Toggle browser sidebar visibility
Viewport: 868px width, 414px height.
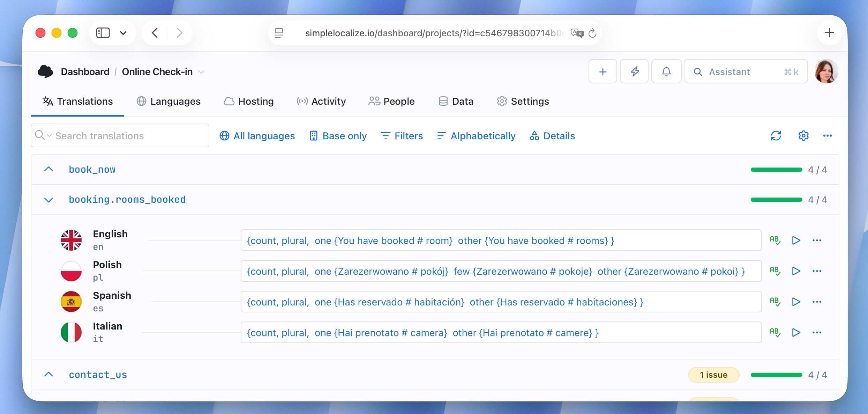pyautogui.click(x=103, y=33)
